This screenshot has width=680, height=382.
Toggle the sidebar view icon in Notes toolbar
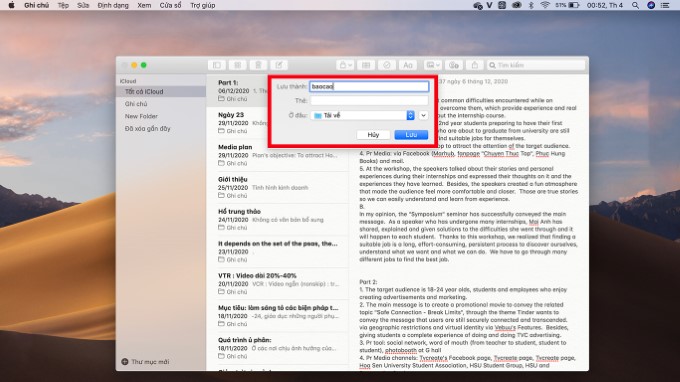[216, 65]
